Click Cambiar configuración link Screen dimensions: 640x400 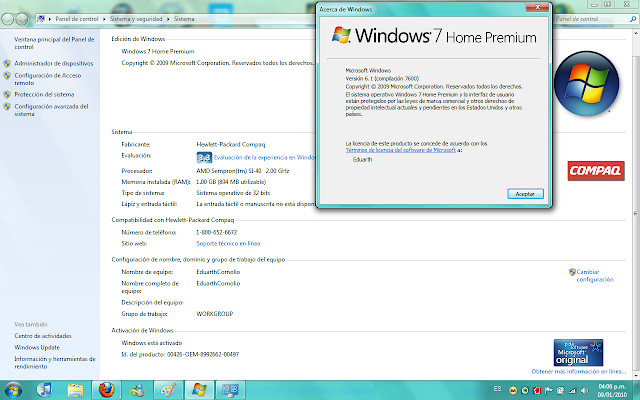[x=595, y=276]
